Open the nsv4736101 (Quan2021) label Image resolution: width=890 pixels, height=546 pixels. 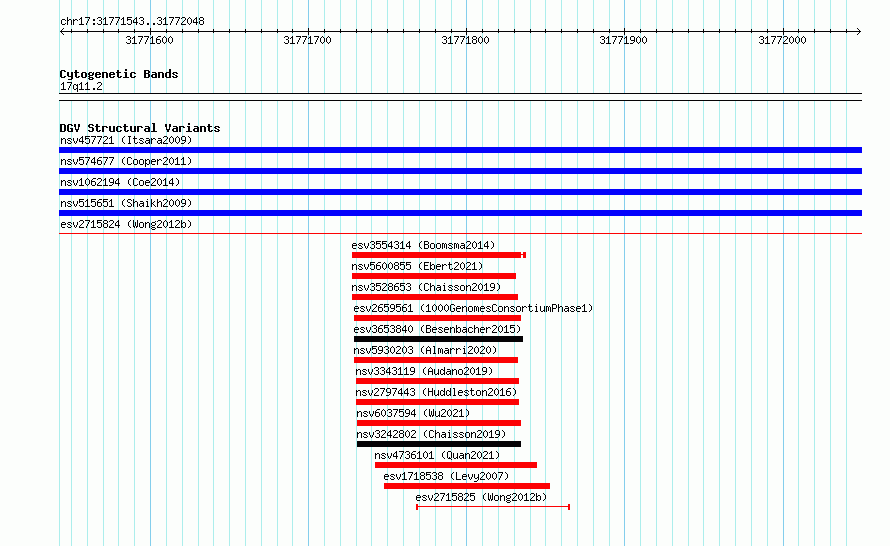pyautogui.click(x=437, y=455)
